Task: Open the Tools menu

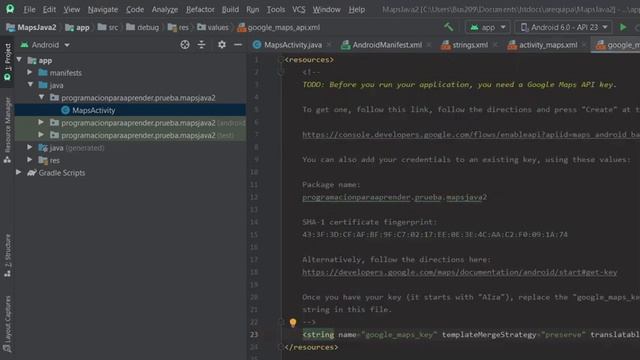Action: click(276, 9)
